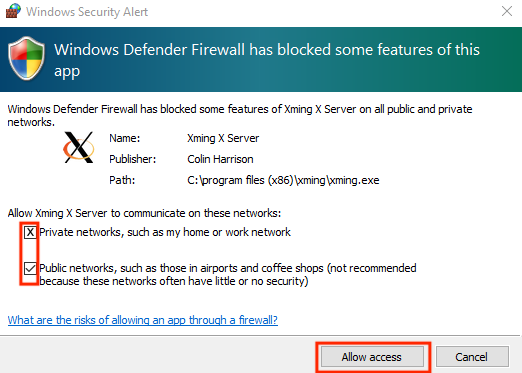The width and height of the screenshot is (522, 373).
Task: Click the Path: field label
Action: [122, 180]
